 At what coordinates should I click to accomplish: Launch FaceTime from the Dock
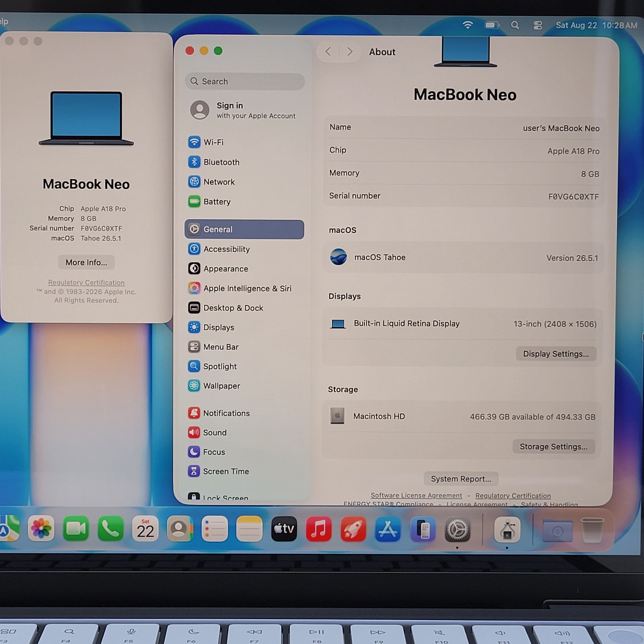[x=76, y=529]
